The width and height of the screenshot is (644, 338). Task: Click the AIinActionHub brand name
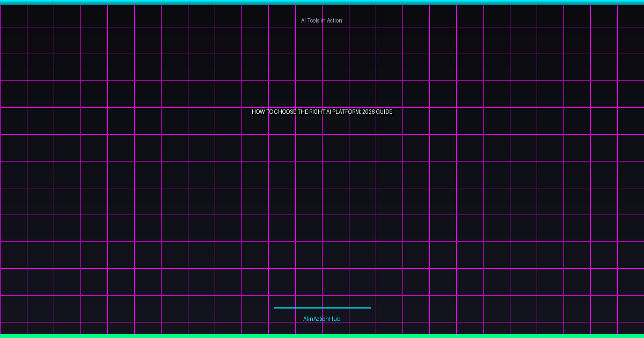coord(321,319)
